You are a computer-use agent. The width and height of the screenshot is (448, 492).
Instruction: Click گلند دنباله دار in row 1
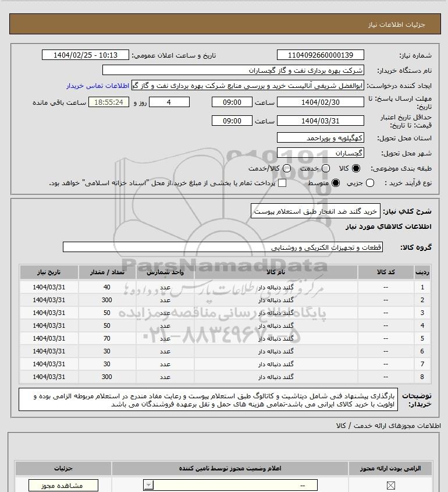[276, 287]
